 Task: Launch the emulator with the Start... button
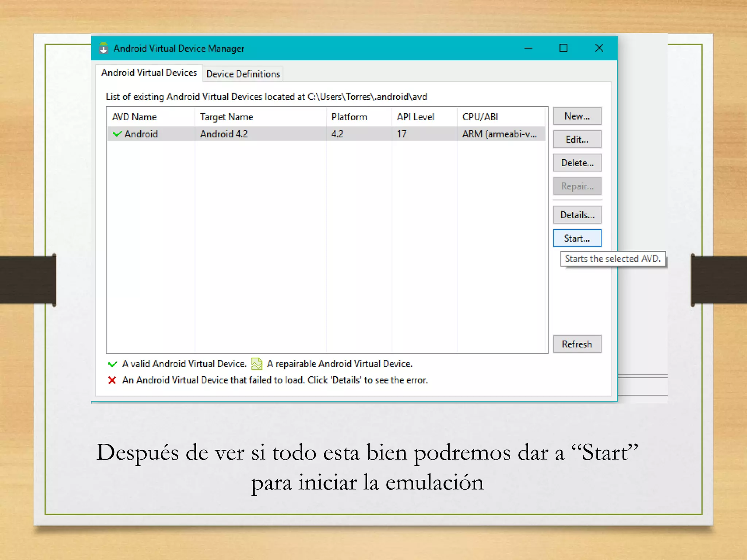click(x=577, y=238)
